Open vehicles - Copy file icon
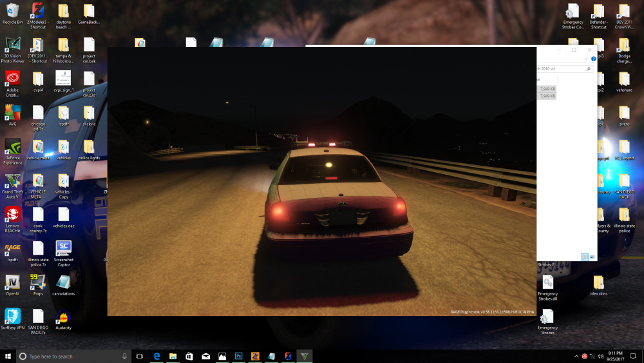 [x=63, y=186]
